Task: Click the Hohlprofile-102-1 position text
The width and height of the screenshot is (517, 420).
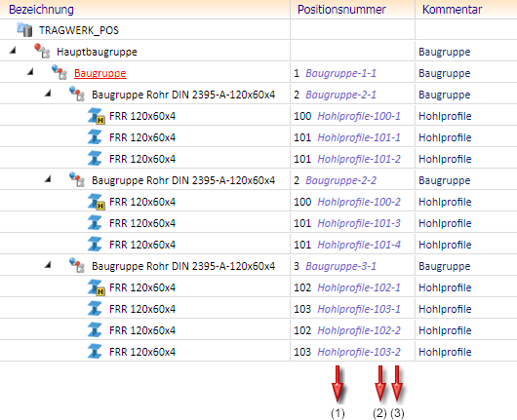Action: pos(359,287)
